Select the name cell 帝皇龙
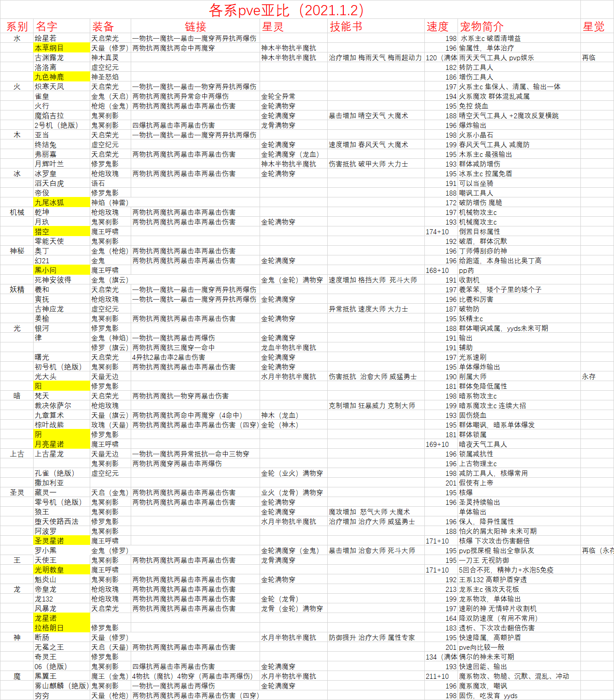 (62, 589)
